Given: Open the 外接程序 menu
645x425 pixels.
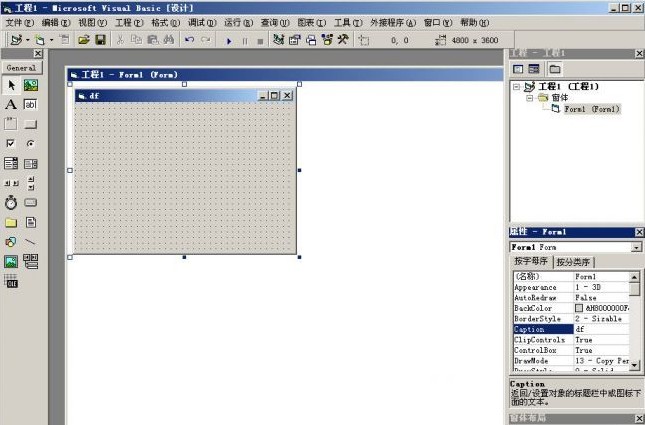Looking at the screenshot, I should (393, 23).
